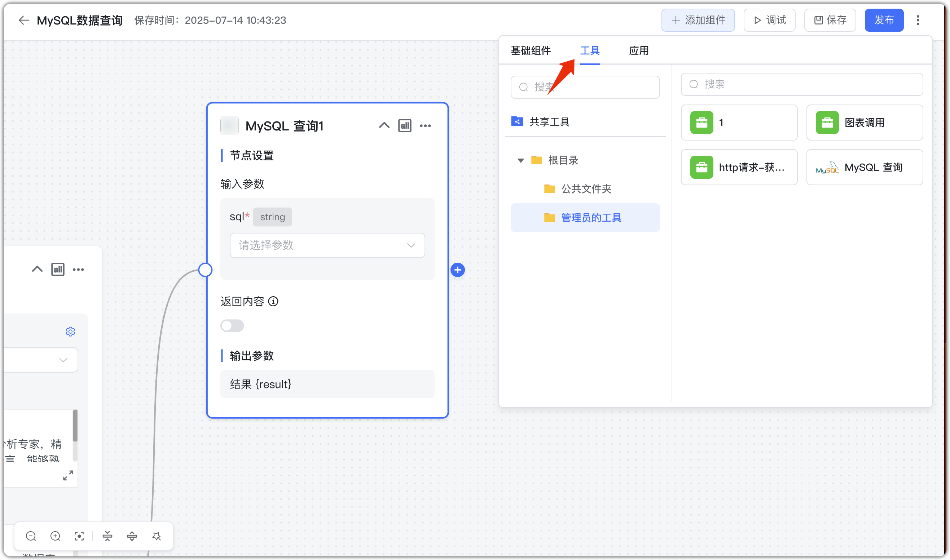Add the MySQL 查询 tool card

(x=864, y=167)
